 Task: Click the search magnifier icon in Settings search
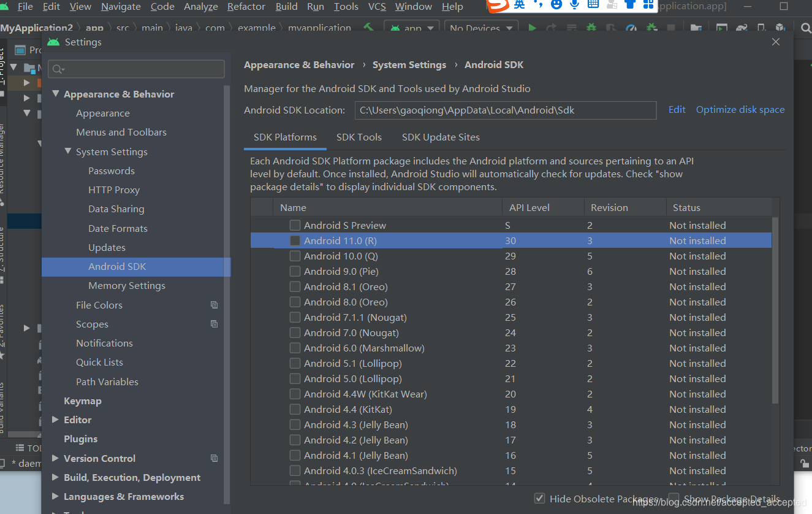coord(59,69)
